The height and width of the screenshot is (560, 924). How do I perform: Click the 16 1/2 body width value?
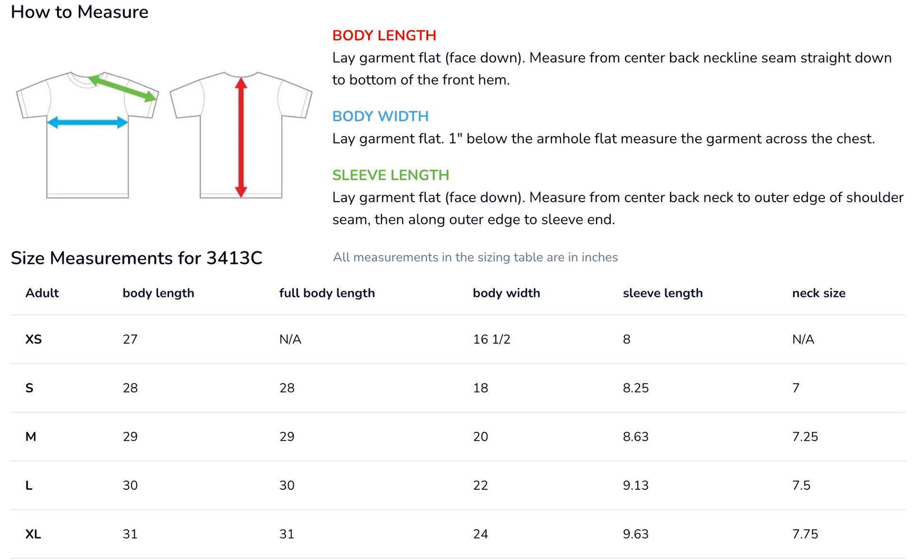coord(491,339)
